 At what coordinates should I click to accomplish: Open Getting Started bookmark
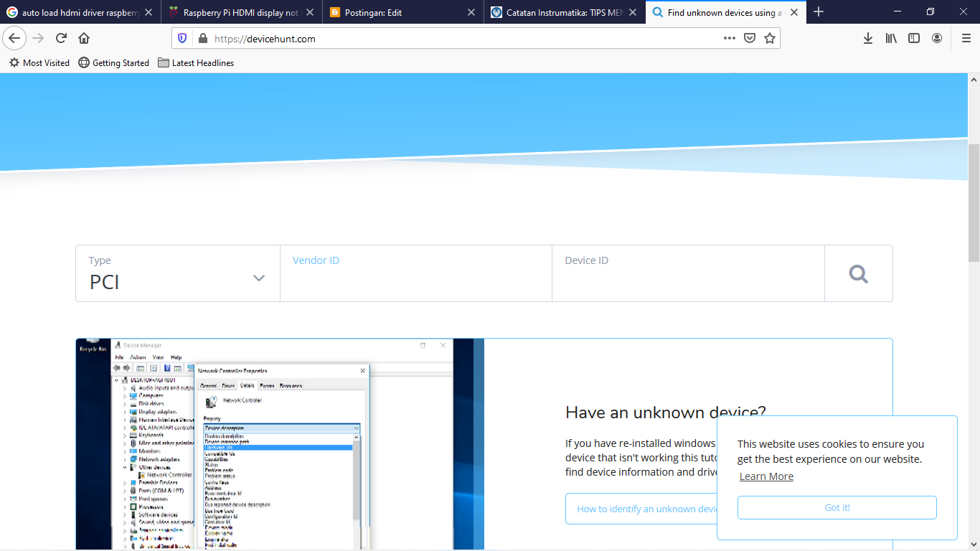click(114, 63)
